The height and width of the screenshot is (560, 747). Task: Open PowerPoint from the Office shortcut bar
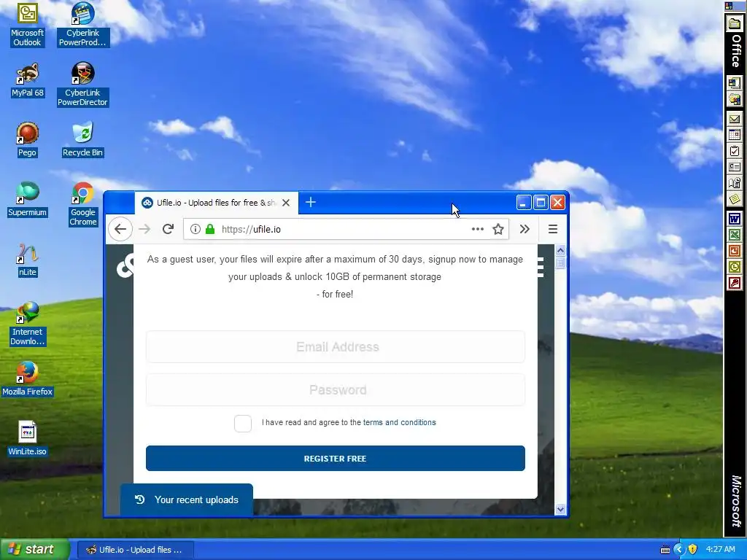click(734, 251)
